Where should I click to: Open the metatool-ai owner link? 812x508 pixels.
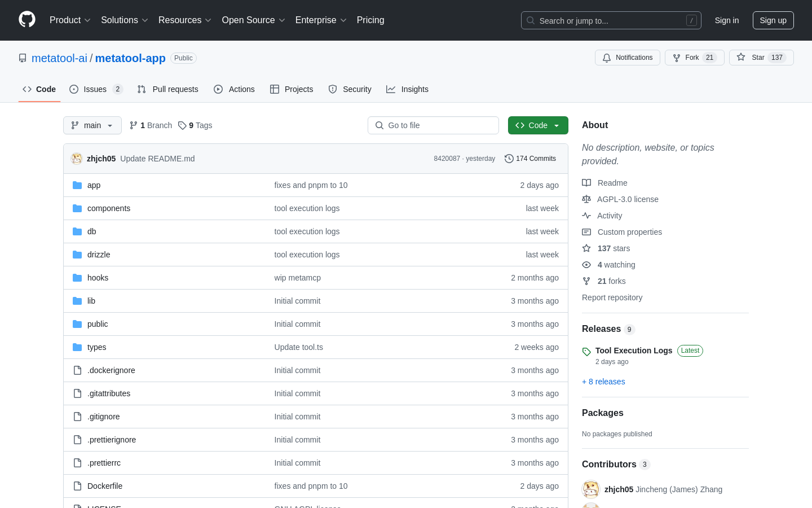tap(60, 58)
